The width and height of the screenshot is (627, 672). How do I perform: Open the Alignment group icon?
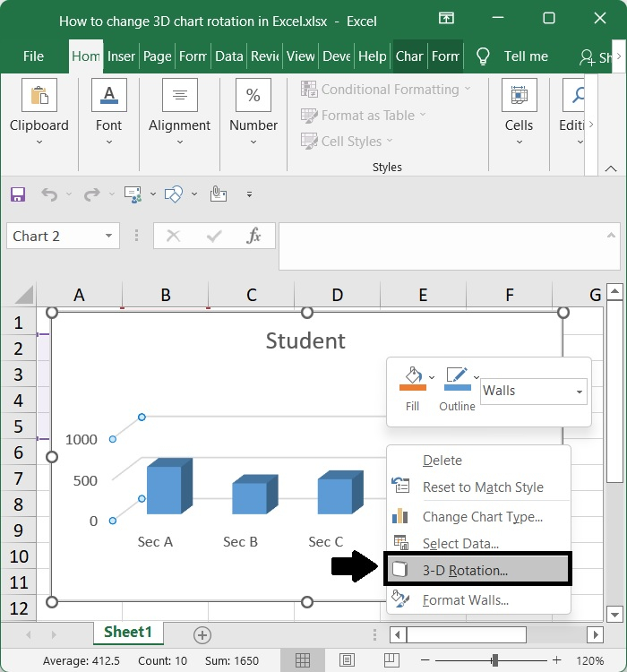[179, 95]
